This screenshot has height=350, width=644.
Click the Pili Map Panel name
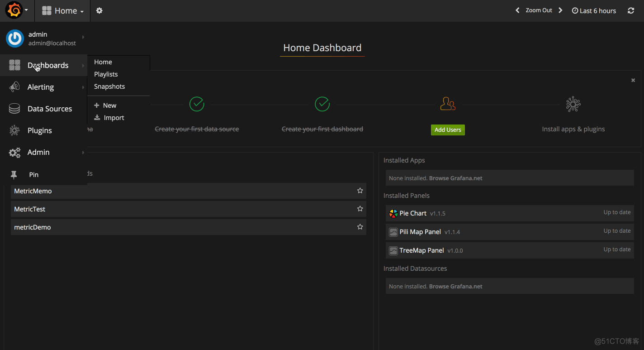click(420, 232)
